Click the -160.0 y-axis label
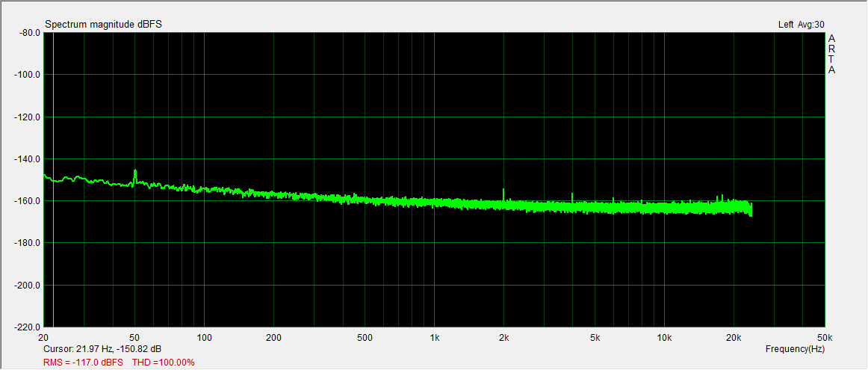The width and height of the screenshot is (868, 370). 27,201
